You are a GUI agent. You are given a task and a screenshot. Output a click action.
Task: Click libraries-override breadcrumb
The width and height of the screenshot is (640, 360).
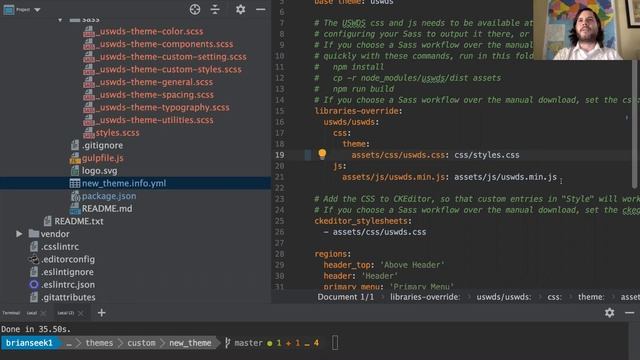tap(424, 297)
